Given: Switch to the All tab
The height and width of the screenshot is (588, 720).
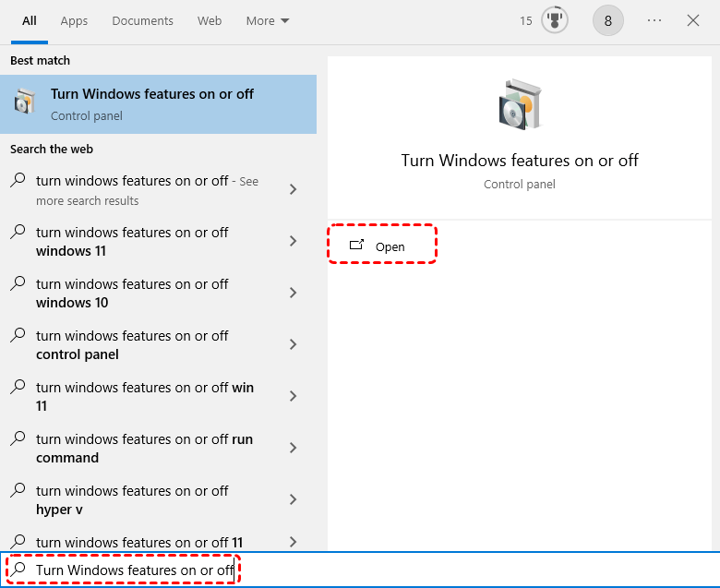Looking at the screenshot, I should coord(30,21).
